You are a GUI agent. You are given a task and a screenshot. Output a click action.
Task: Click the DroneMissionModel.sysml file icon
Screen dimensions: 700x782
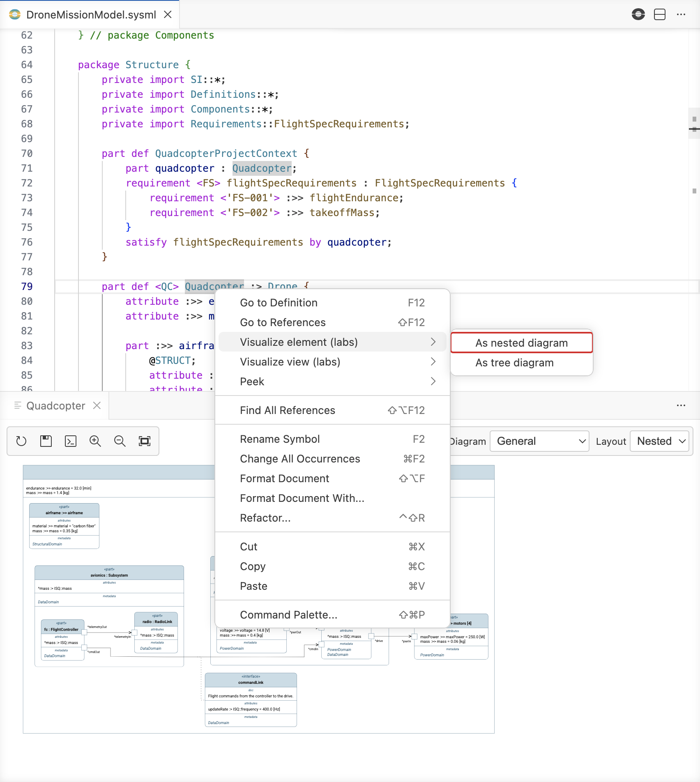point(15,14)
